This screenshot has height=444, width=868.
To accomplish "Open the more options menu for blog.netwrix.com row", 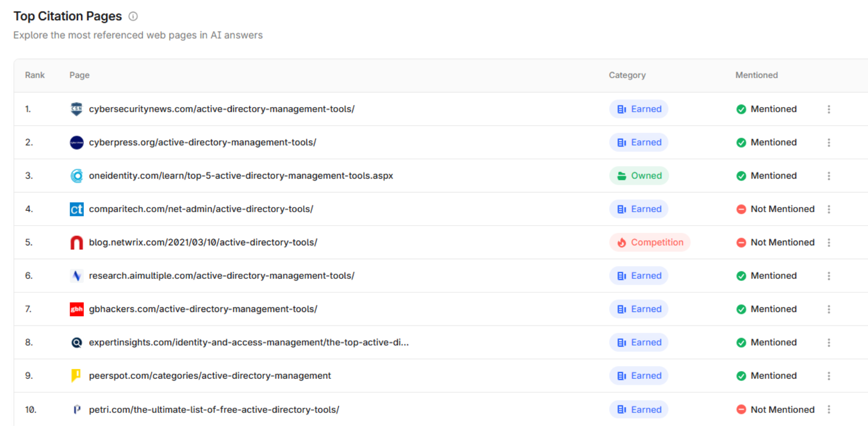I will (829, 242).
